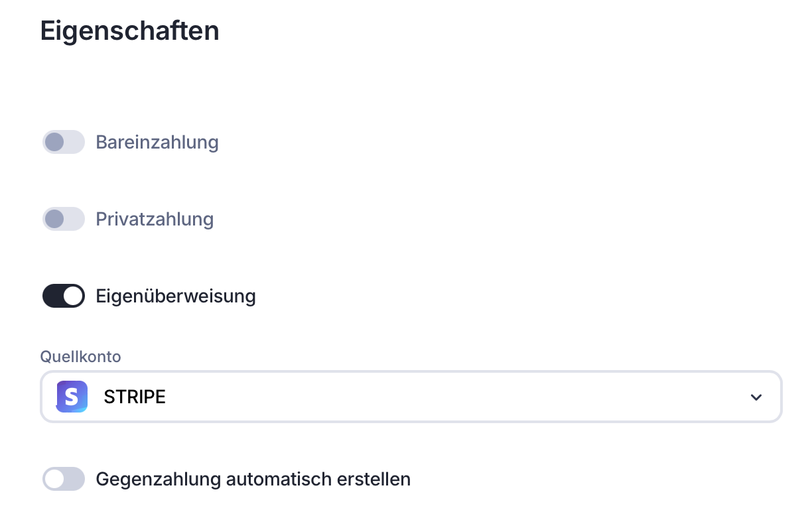
Task: Click the Quellkonto field label
Action: pyautogui.click(x=80, y=357)
